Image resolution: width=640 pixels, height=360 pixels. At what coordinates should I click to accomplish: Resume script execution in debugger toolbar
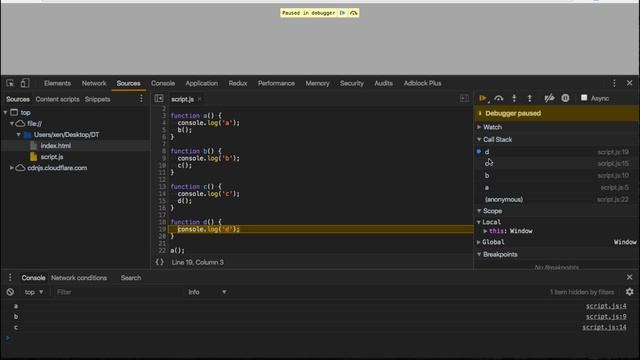tap(483, 98)
